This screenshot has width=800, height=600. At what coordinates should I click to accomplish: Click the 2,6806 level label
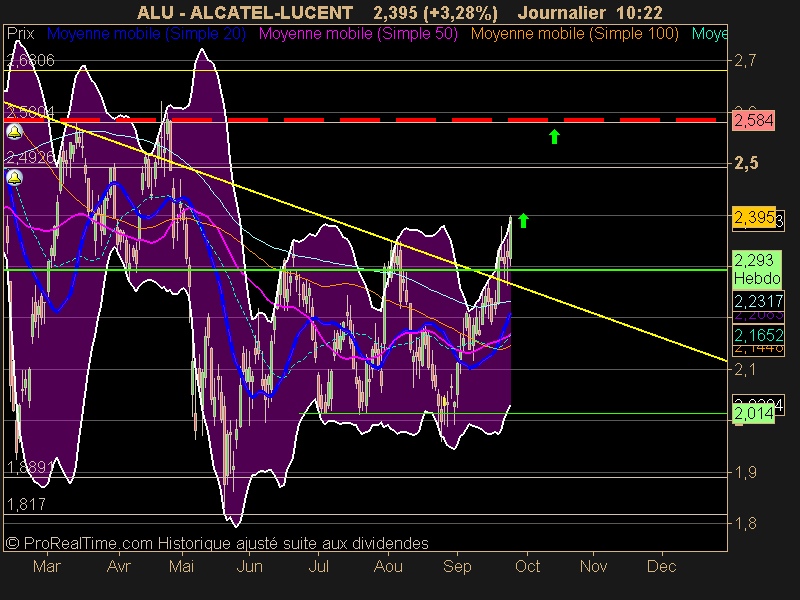31,60
